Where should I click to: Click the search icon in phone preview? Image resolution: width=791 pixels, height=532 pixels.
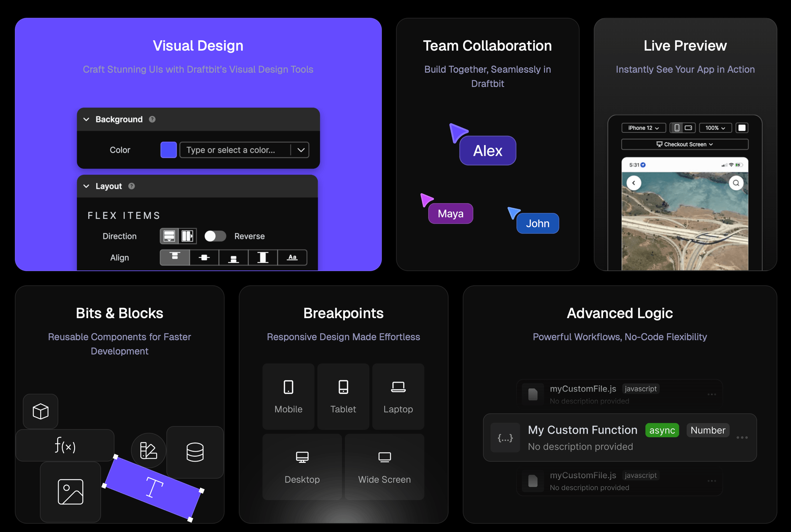tap(736, 183)
